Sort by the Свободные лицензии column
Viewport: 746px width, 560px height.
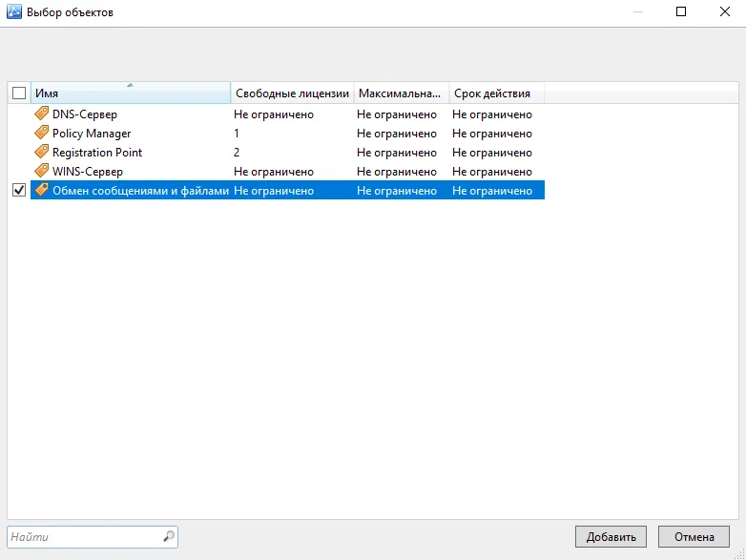click(x=292, y=93)
